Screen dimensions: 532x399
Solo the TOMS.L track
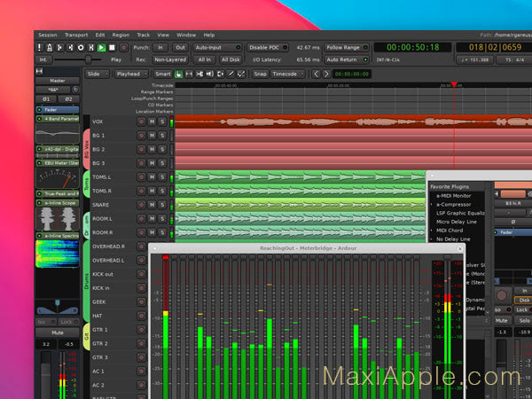(162, 177)
